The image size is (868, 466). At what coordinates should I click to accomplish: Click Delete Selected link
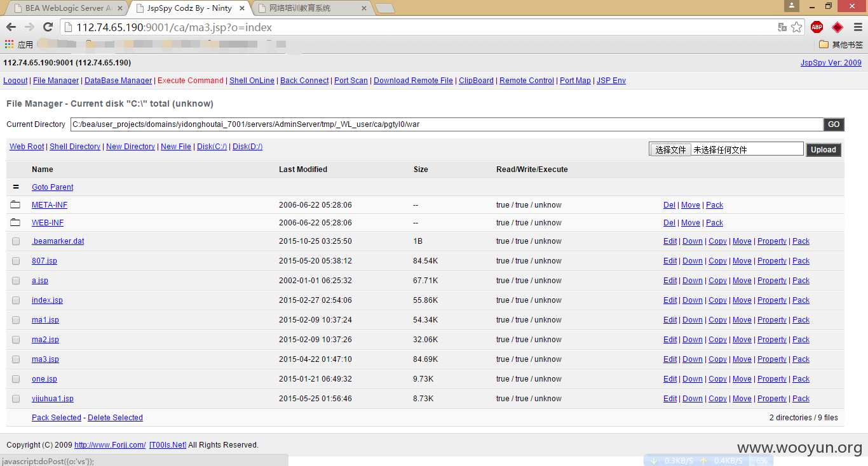115,418
